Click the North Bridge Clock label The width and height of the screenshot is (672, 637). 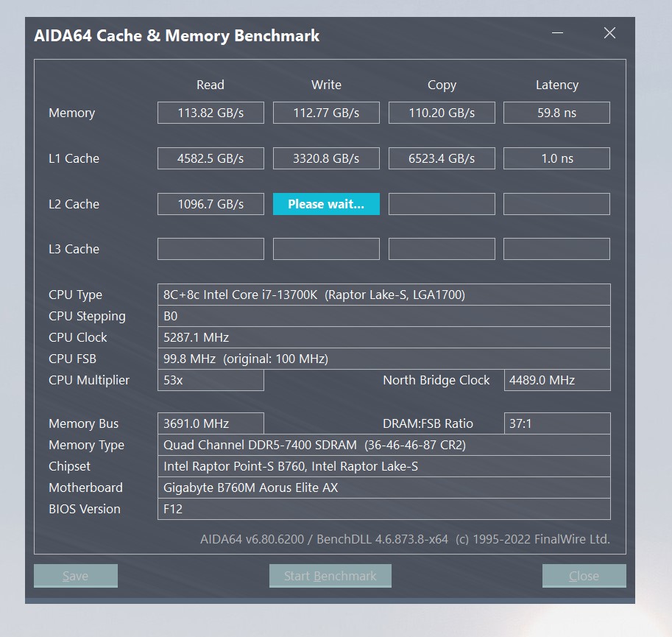436,380
